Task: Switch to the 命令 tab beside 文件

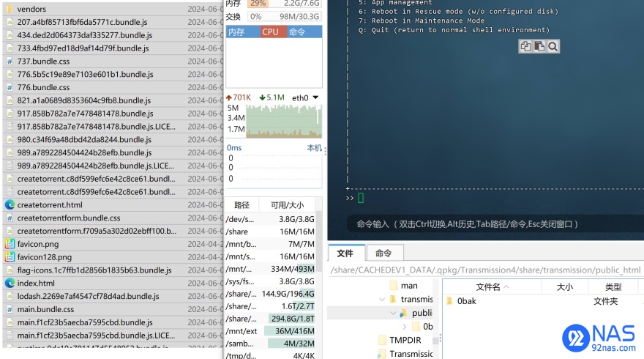Action: click(x=384, y=253)
